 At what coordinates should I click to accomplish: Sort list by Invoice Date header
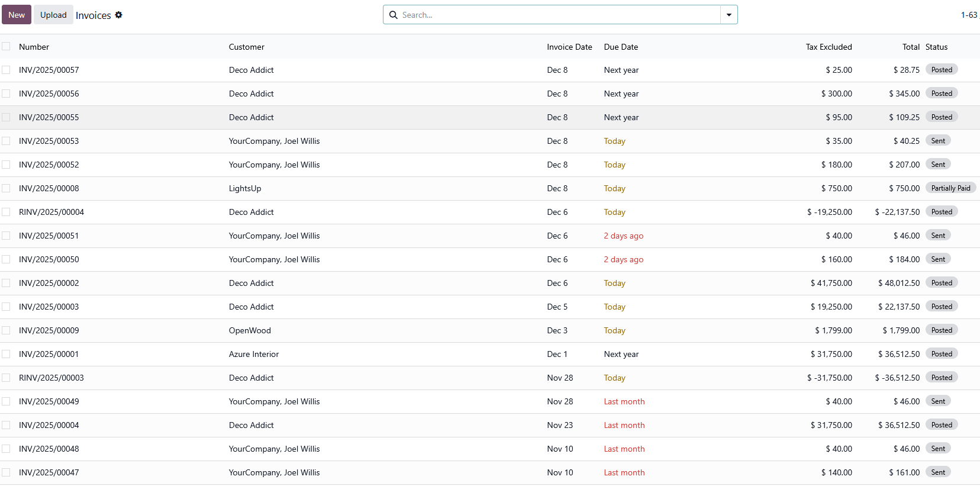[x=569, y=47]
